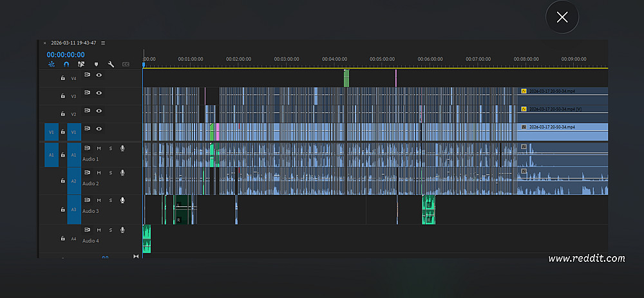
Task: Select the 2026-03-17 20-50-34.mp4 clip on V3
Action: point(563,95)
